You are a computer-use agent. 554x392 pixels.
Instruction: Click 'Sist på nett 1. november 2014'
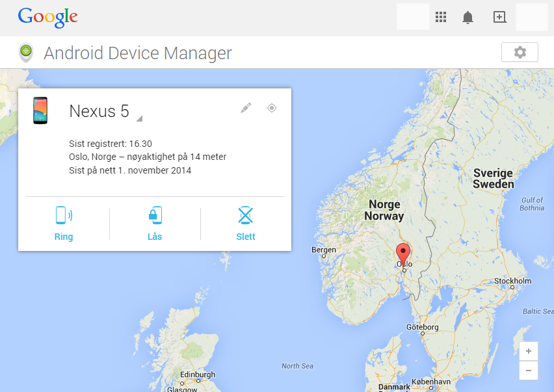pos(130,170)
